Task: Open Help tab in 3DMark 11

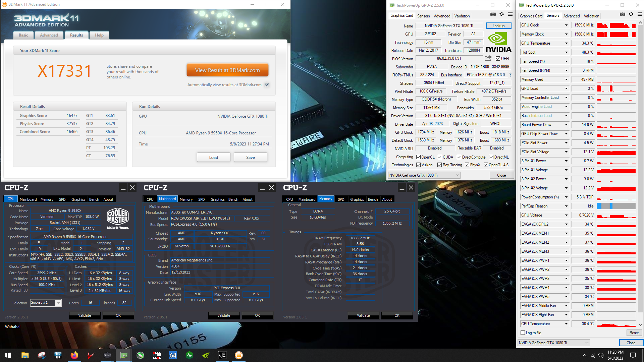Action: coord(99,35)
